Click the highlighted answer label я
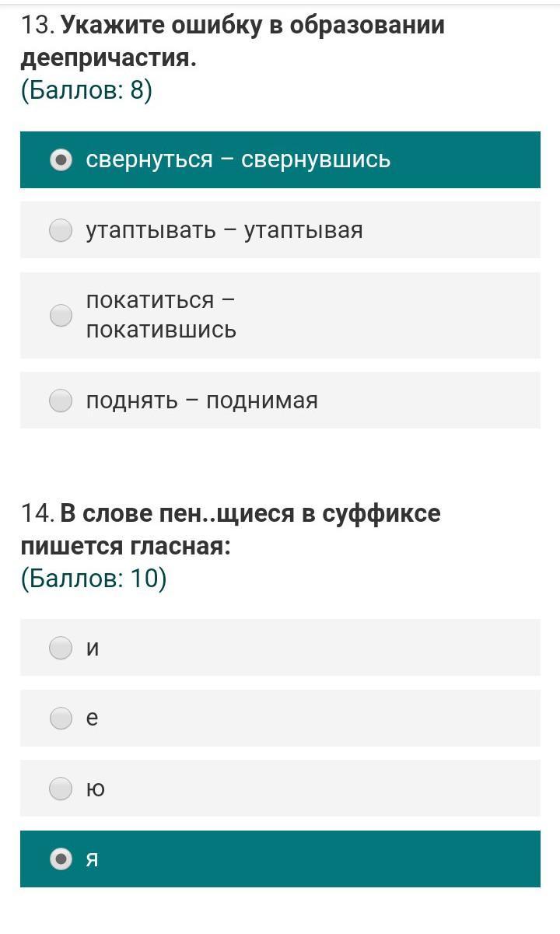Screen dimensions: 560x934 (92, 860)
